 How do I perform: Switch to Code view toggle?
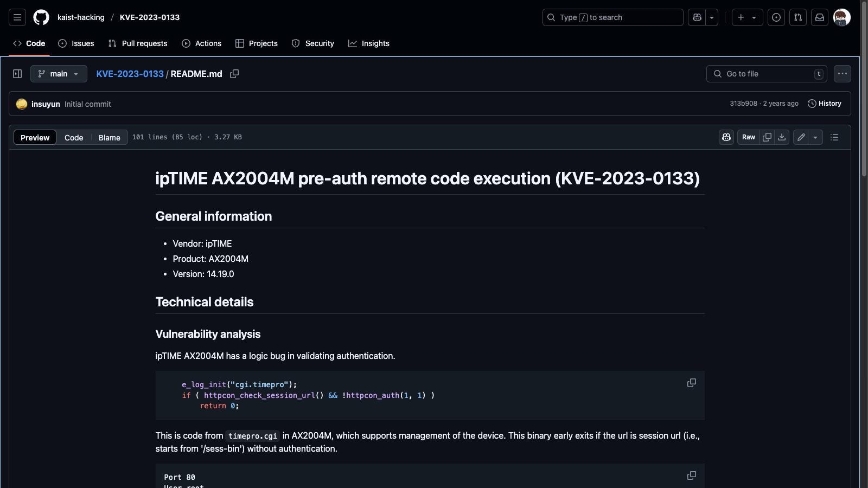[x=74, y=138]
